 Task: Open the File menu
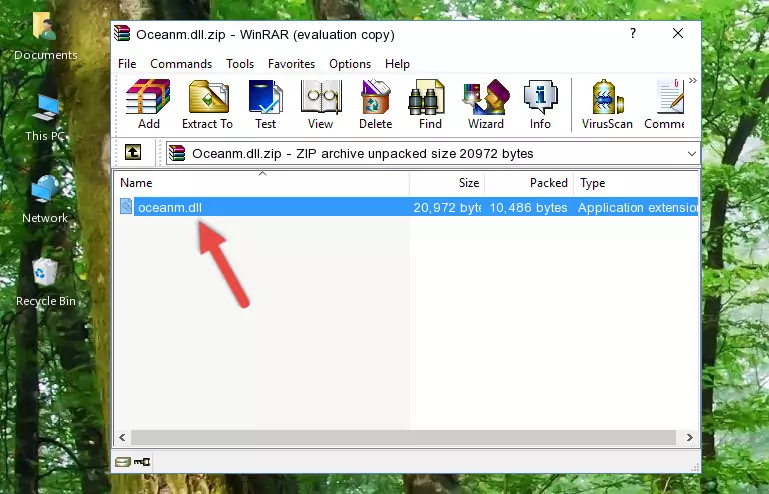click(x=127, y=64)
